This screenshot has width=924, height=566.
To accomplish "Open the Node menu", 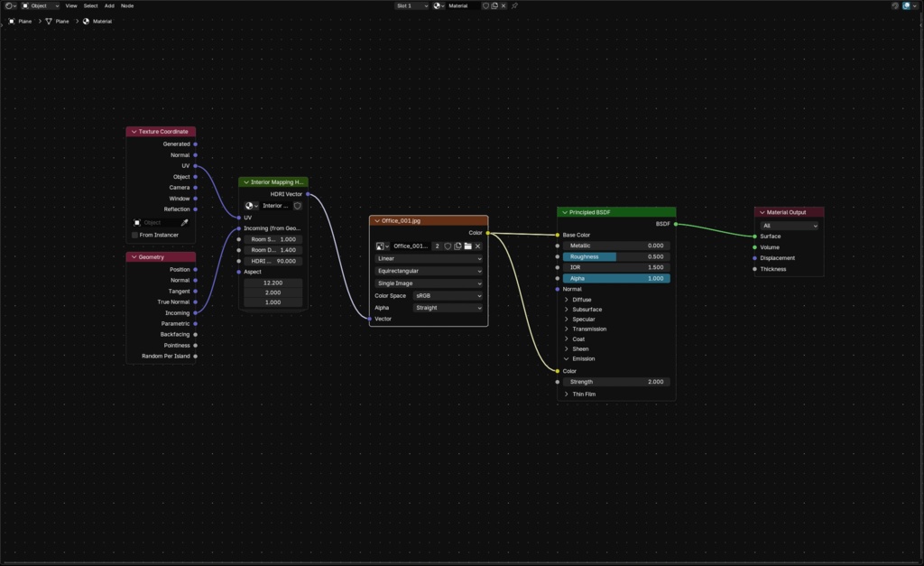I will pos(127,6).
